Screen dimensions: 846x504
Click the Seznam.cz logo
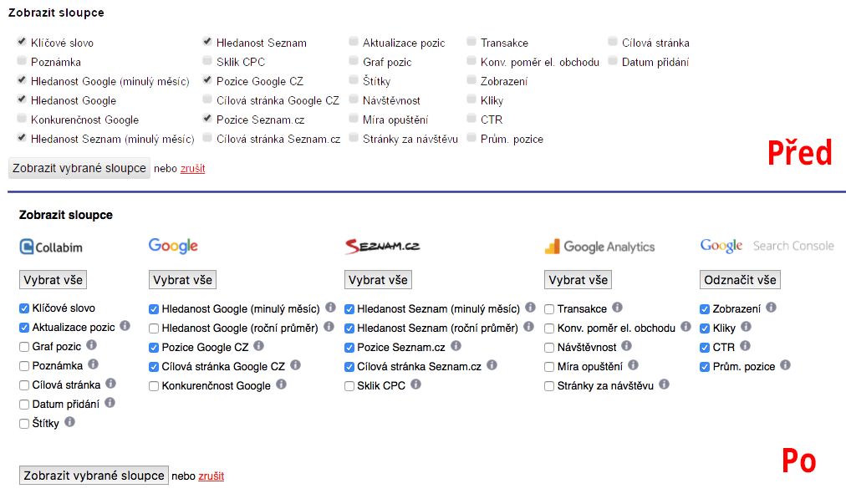[383, 246]
